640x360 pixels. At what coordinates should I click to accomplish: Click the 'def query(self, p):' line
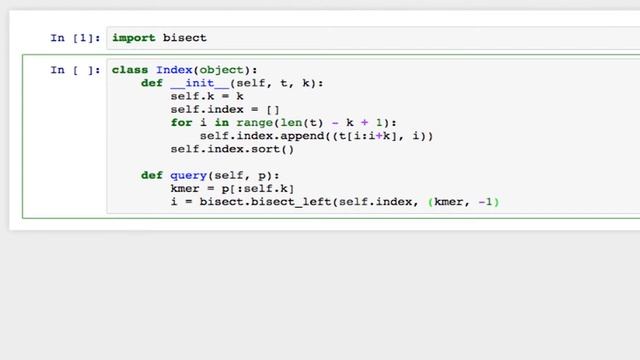(x=210, y=176)
